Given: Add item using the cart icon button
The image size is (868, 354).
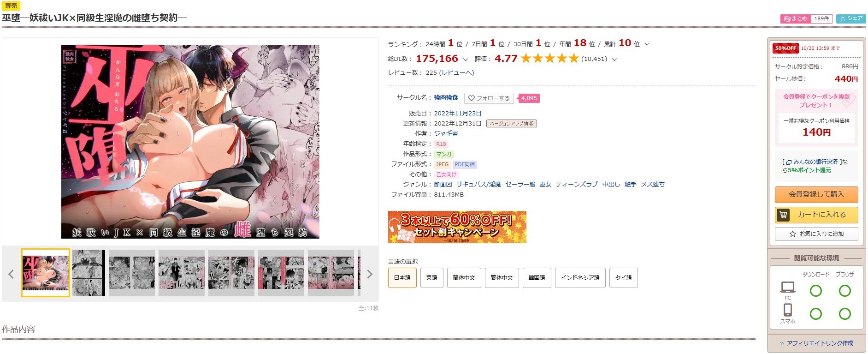Looking at the screenshot, I should point(816,215).
